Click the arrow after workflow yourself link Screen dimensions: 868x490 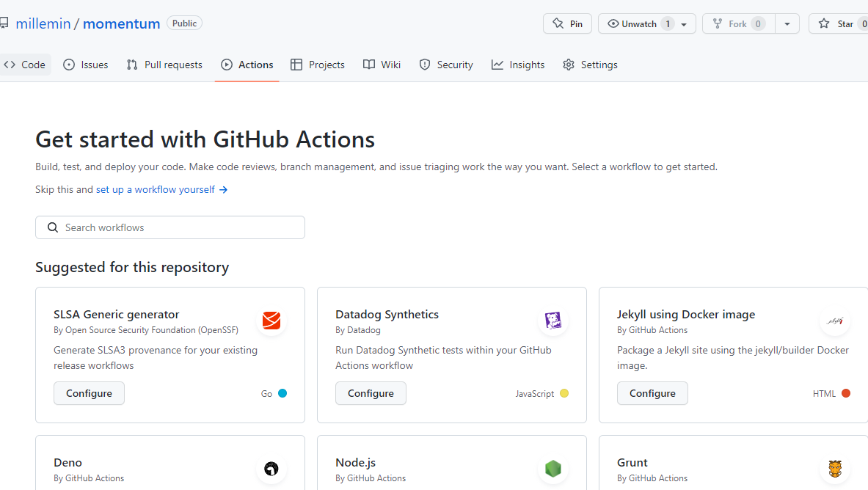224,190
